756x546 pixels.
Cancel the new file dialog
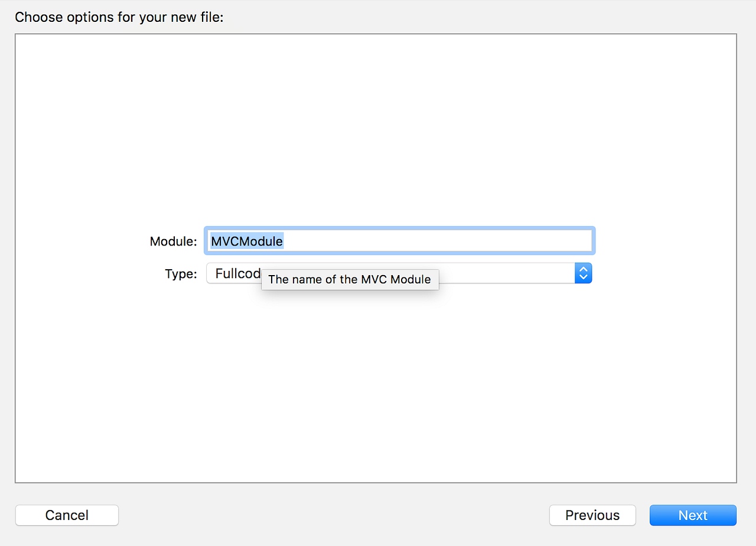pos(66,515)
